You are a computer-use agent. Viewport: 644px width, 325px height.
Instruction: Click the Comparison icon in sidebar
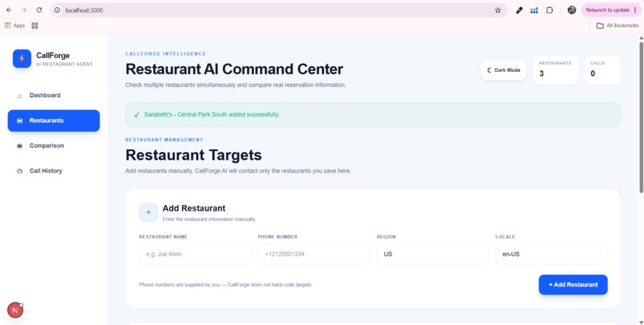[19, 146]
